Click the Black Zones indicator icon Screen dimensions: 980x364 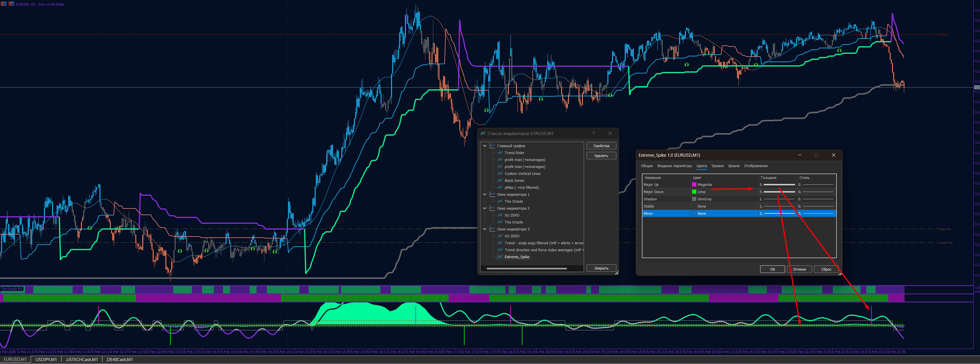pyautogui.click(x=500, y=181)
